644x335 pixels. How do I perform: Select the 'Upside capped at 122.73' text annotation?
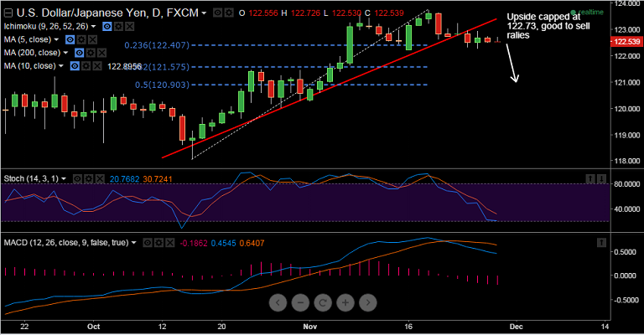[x=548, y=26]
